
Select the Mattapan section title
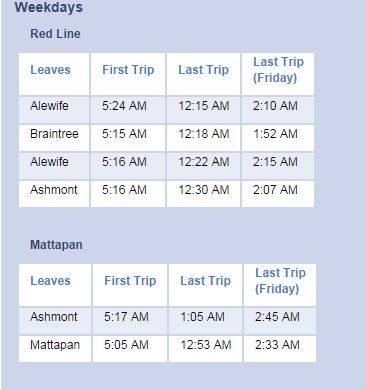(x=56, y=245)
